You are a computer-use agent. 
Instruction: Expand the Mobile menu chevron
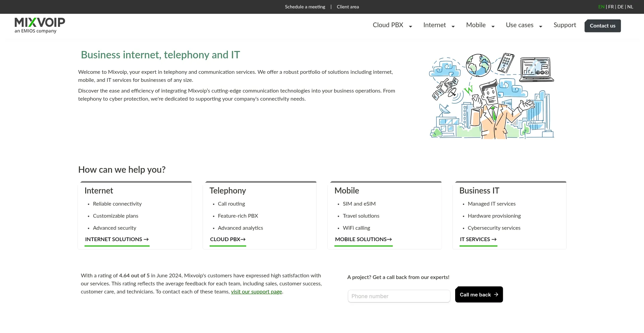pos(492,26)
